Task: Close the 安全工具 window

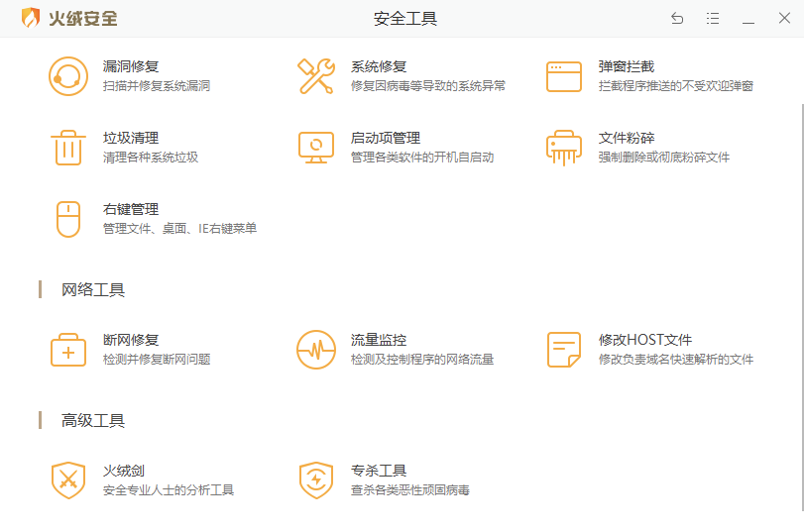Action: click(784, 18)
